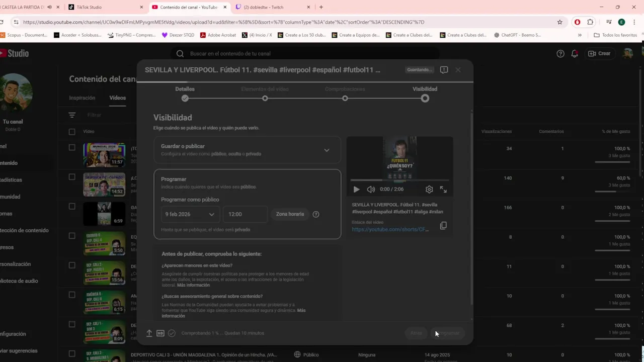Open the Opera extension icon in the toolbar
The width and height of the screenshot is (644, 362).
click(x=577, y=22)
